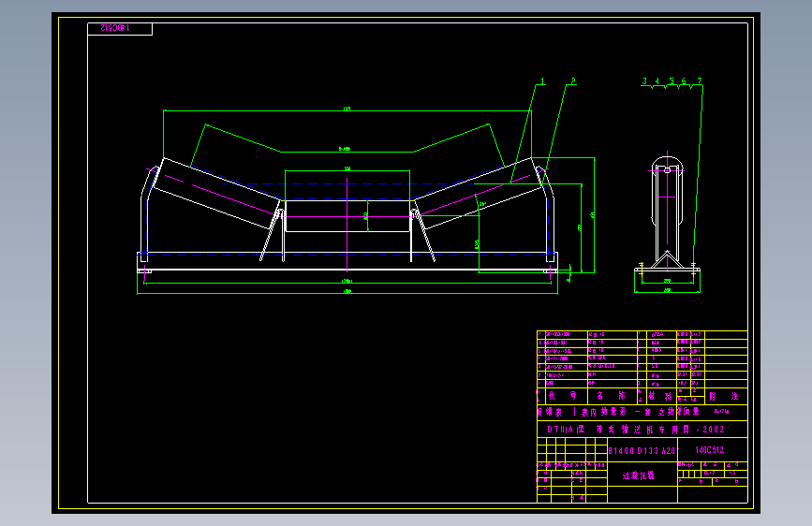Click the 名称 column header in parts list

[611, 396]
